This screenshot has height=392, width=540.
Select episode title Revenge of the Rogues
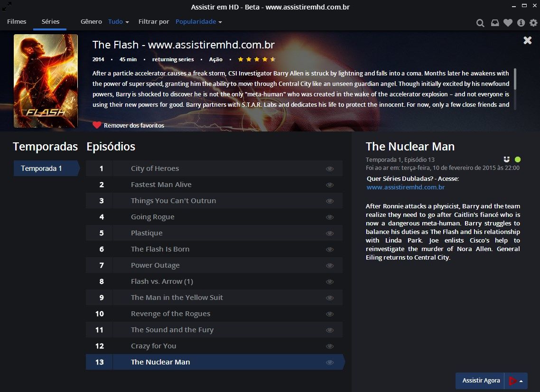pos(170,314)
